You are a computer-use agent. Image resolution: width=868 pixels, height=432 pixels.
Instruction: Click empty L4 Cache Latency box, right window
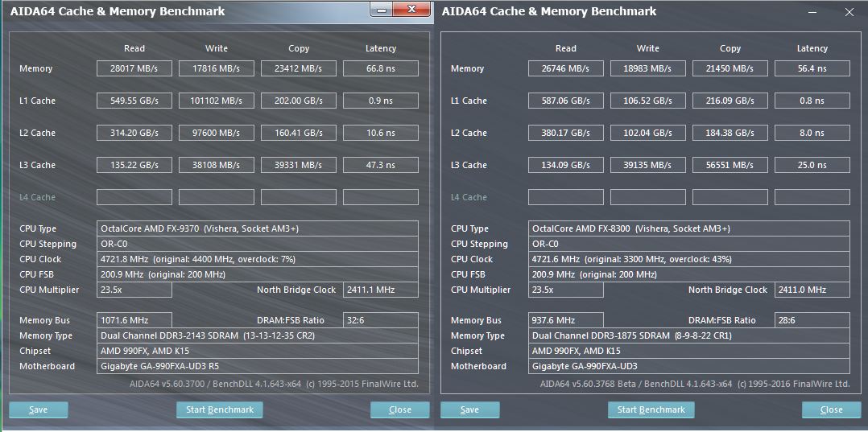pyautogui.click(x=812, y=197)
